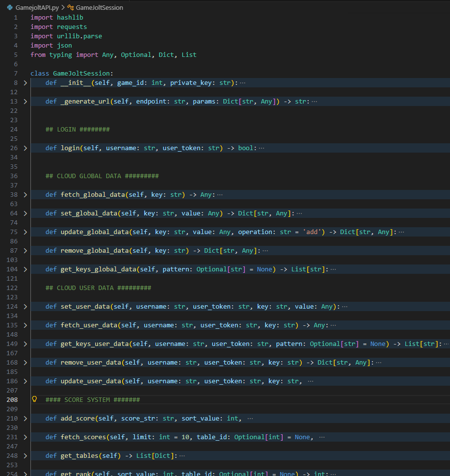450x476 pixels.
Task: Expand the login method fold arrow
Action: (x=25, y=148)
